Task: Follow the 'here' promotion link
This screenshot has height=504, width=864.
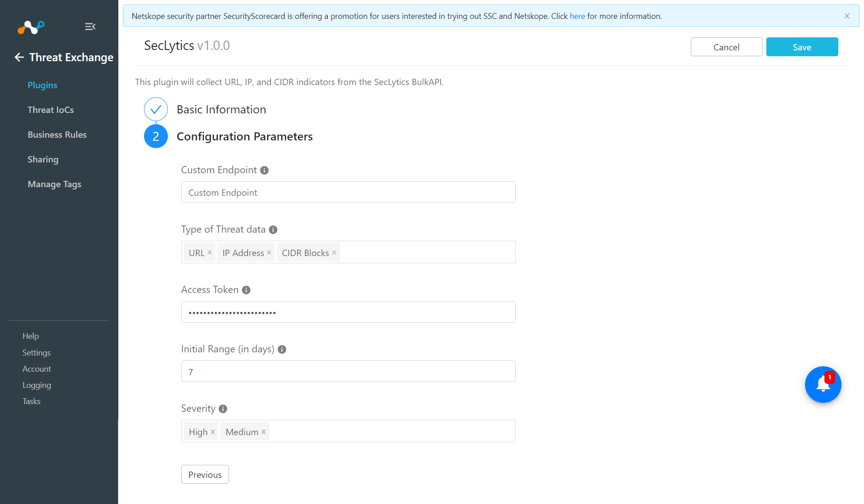Action: coord(577,16)
